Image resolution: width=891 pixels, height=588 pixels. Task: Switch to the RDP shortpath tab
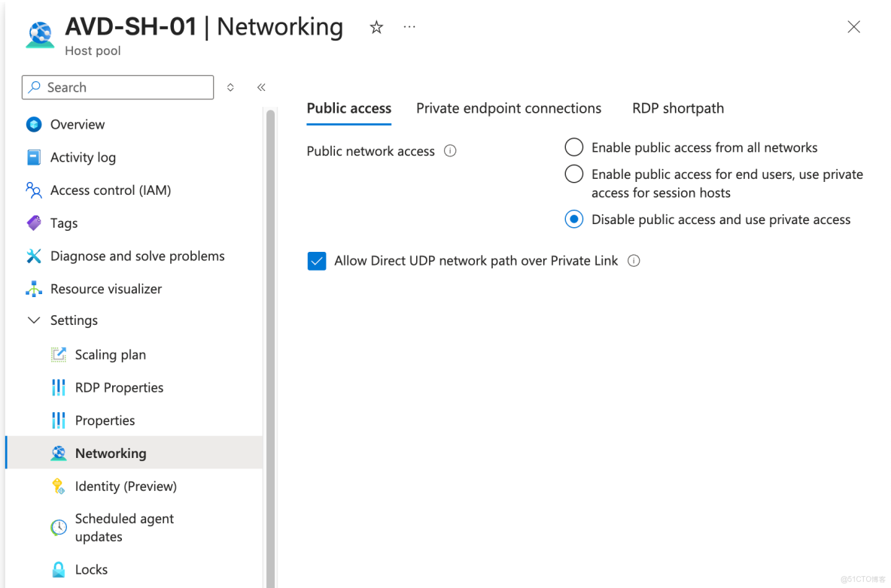click(677, 108)
